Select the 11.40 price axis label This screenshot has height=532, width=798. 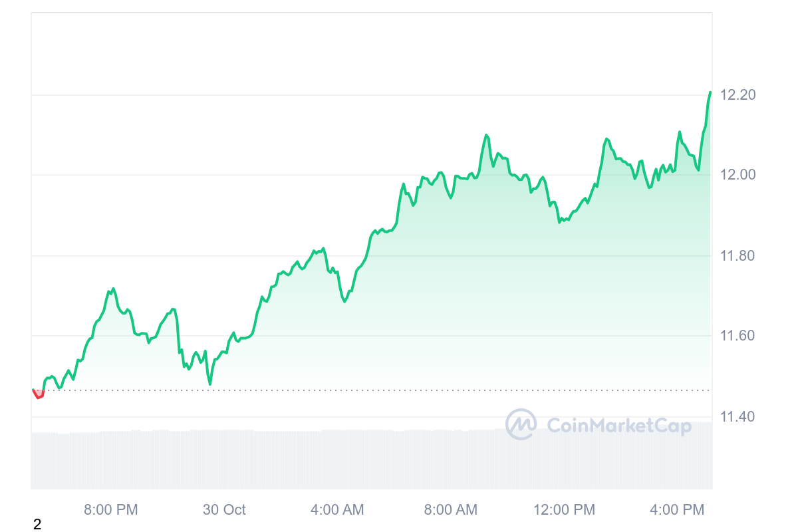click(737, 417)
